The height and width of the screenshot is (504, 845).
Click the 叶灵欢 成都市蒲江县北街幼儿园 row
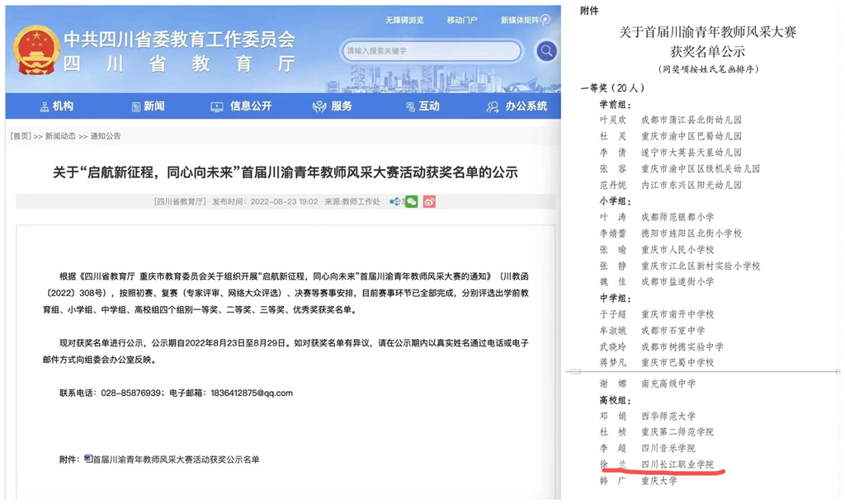click(670, 120)
